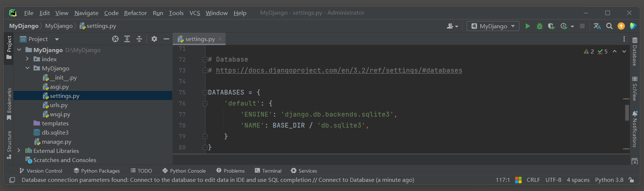Start debugging with the bug icon
The image size is (644, 191).
[539, 26]
